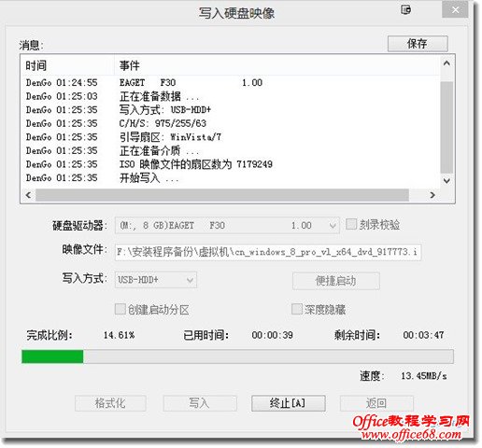Click the 写入 write button
This screenshot has width=482, height=448.
[x=200, y=403]
